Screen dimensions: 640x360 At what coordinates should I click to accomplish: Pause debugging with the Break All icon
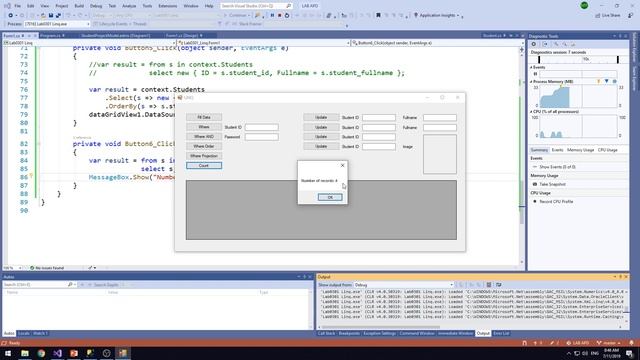[x=272, y=15]
